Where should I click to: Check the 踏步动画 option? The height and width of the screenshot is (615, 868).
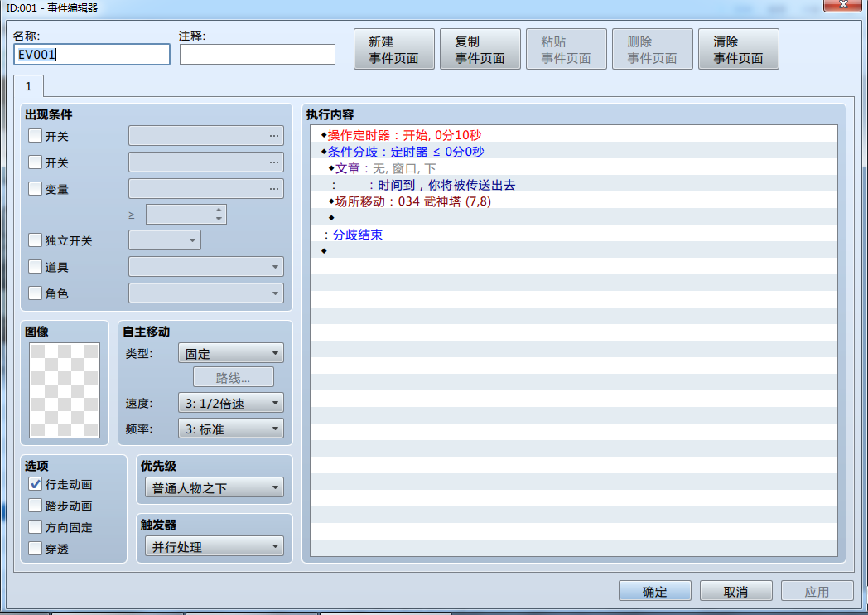(x=35, y=506)
